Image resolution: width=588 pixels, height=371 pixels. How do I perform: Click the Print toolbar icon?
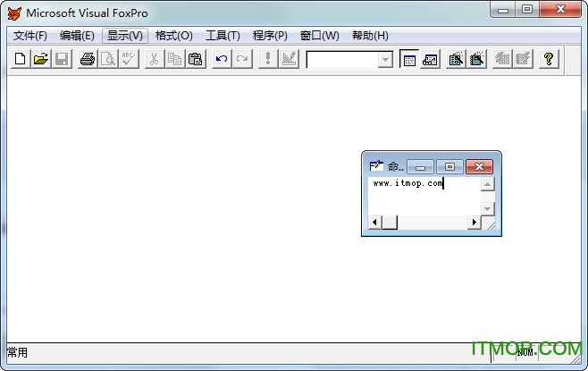[x=88, y=59]
